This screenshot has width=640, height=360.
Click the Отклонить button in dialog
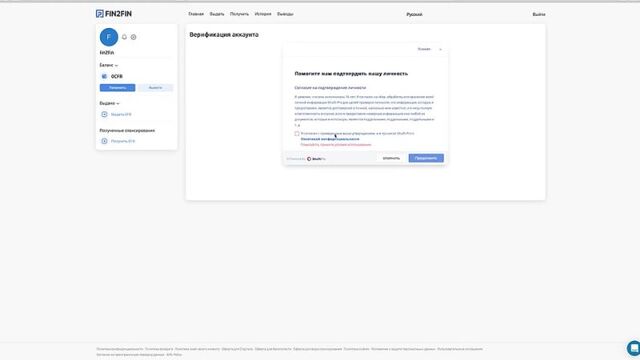tap(391, 158)
